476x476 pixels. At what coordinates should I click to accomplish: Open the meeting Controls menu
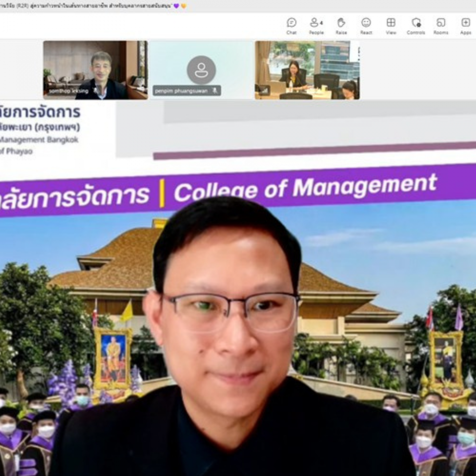click(416, 26)
